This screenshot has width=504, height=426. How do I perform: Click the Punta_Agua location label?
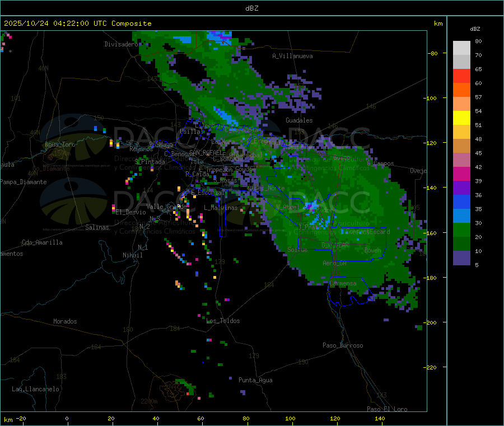coord(255,380)
